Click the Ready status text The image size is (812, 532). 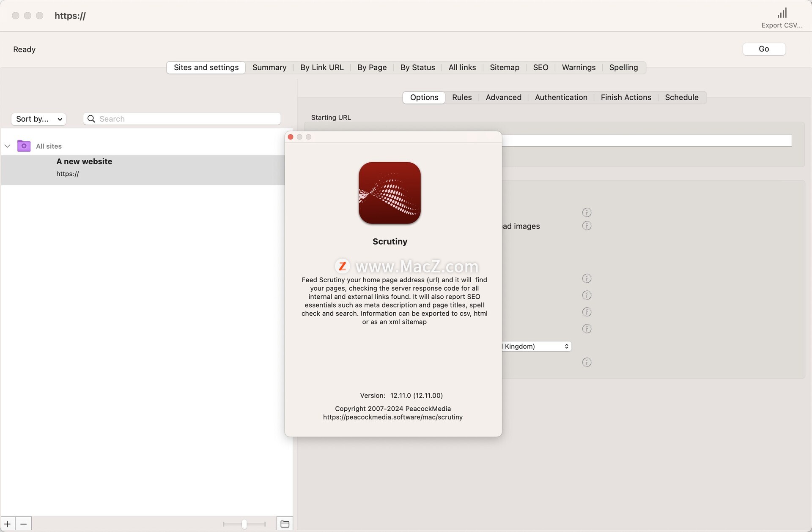click(24, 49)
